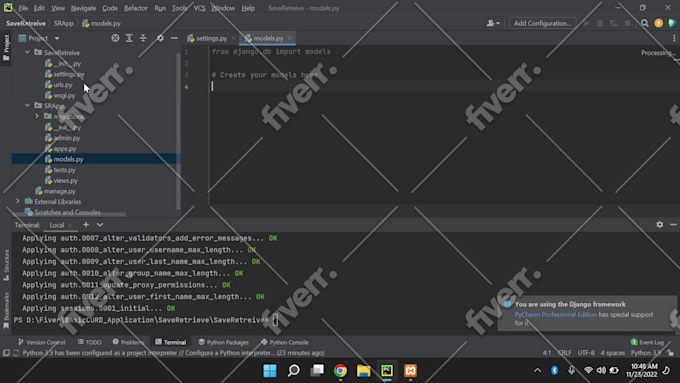Screen dimensions: 680x383
Task: Click Expand All icon in Project panel
Action: click(129, 38)
